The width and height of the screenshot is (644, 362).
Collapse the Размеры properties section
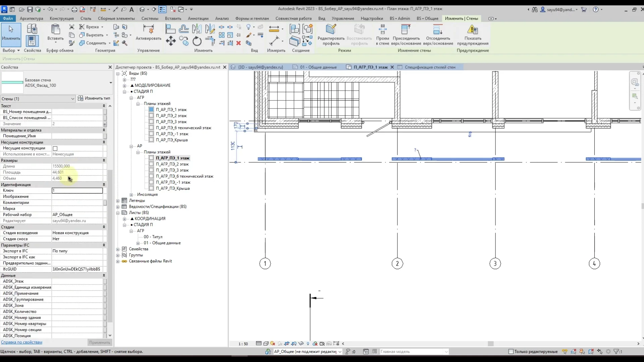coord(104,160)
